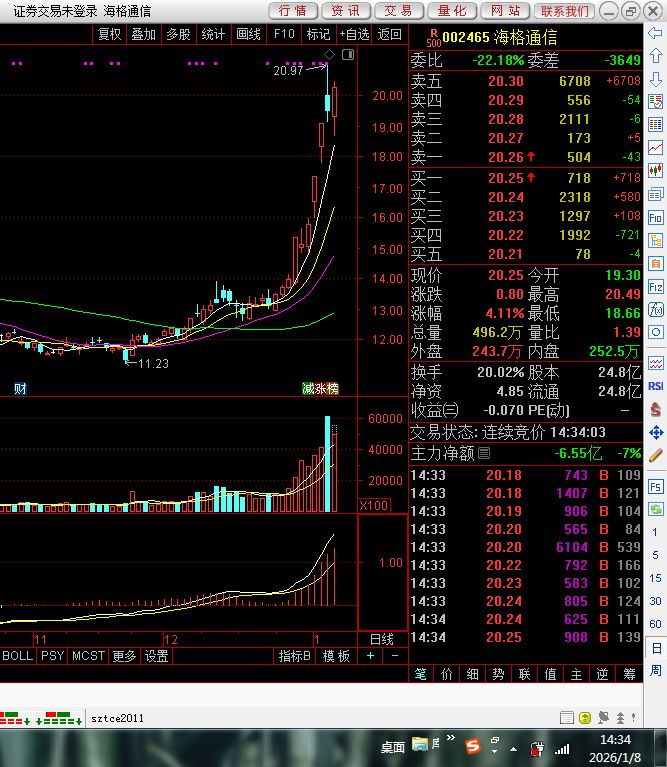The height and width of the screenshot is (767, 667).
Task: Expand the 多股 multi-stock option
Action: (178, 34)
